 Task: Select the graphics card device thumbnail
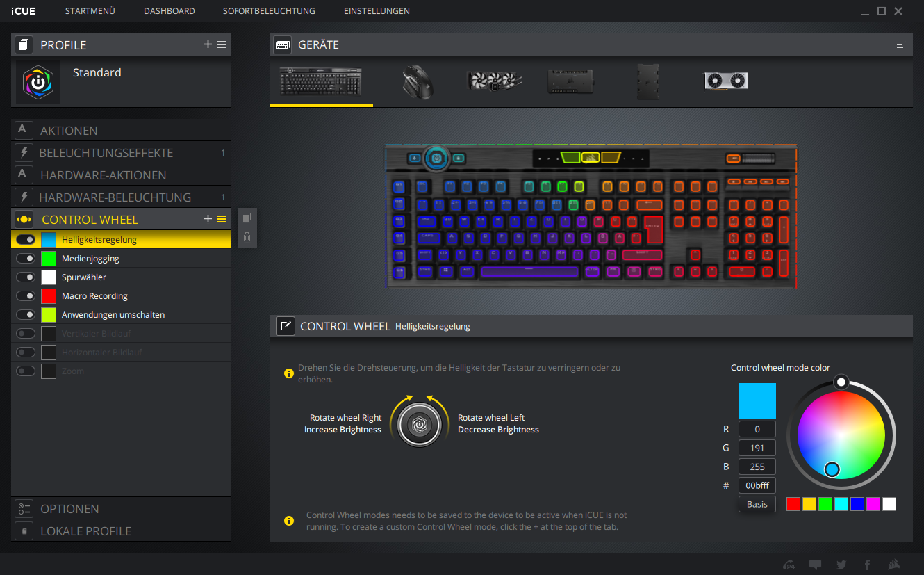(x=727, y=81)
